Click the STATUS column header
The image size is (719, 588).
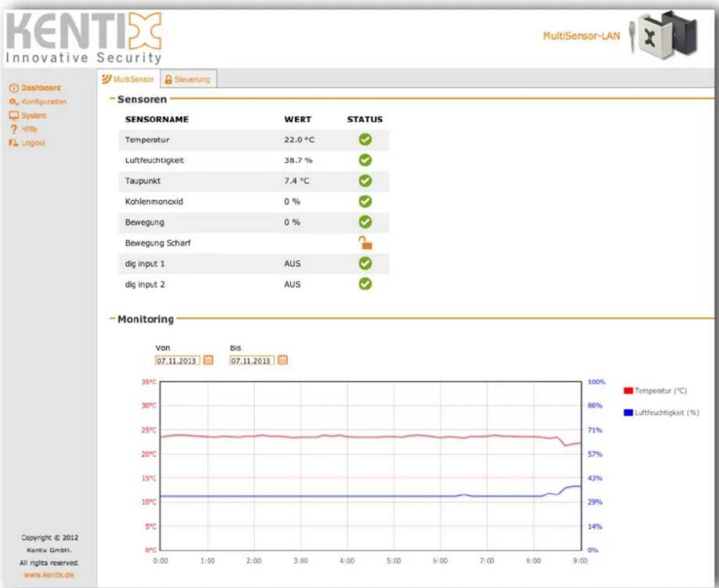[365, 119]
